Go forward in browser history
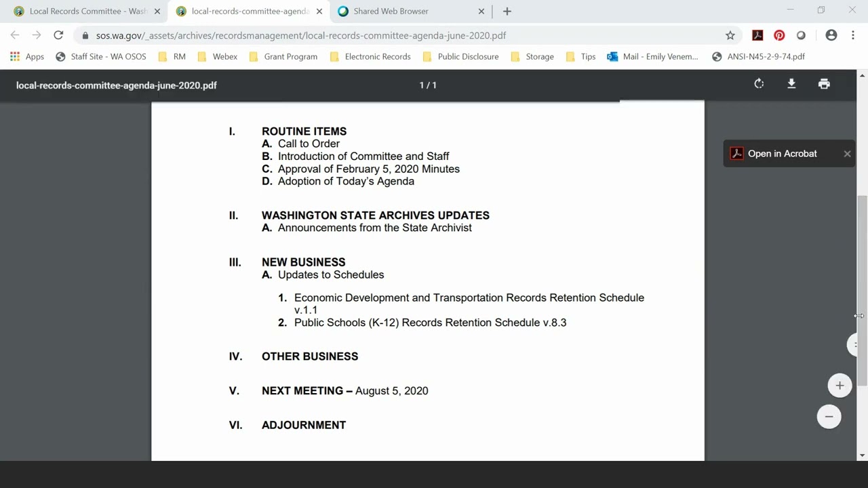 coord(37,35)
